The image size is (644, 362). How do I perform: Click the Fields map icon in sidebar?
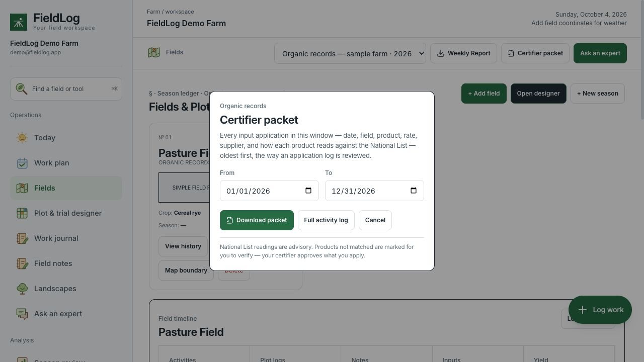point(22,188)
